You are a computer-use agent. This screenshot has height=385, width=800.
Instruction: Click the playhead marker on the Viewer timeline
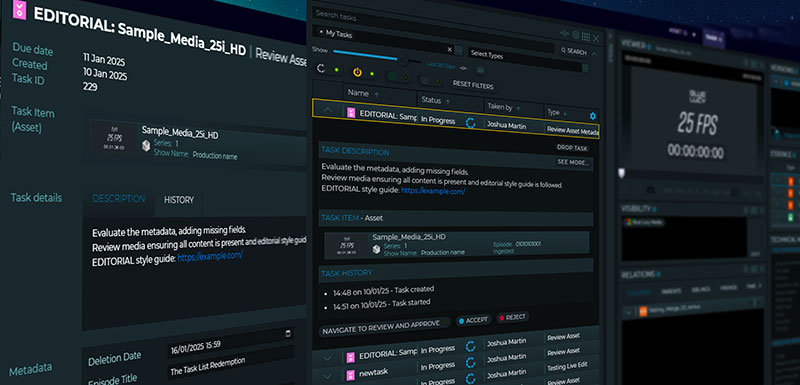pos(621,173)
